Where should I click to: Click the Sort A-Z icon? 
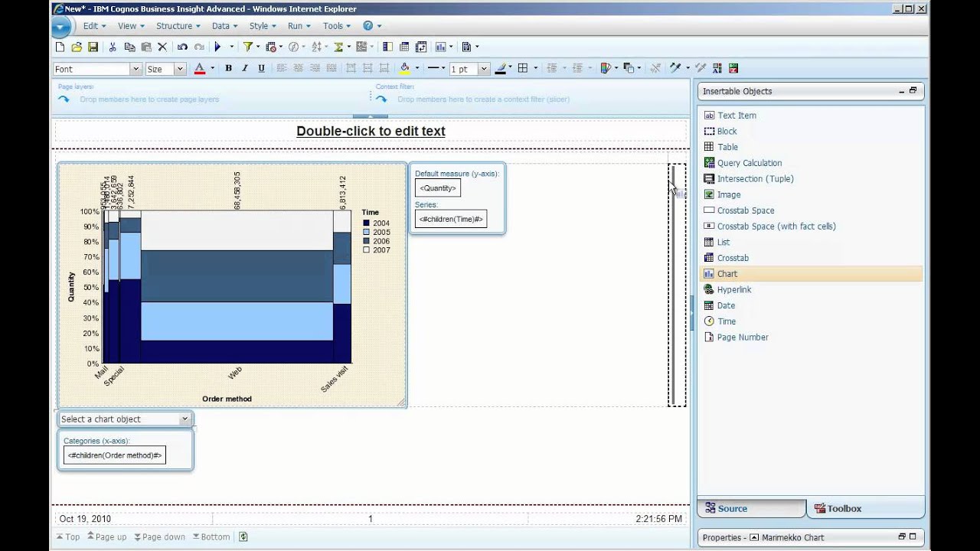pos(316,47)
